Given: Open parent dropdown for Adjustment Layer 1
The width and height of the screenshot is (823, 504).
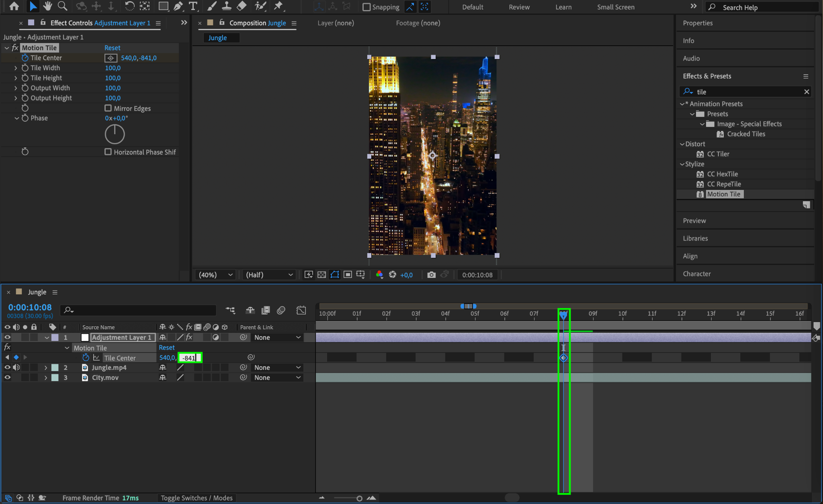Looking at the screenshot, I should click(x=277, y=337).
